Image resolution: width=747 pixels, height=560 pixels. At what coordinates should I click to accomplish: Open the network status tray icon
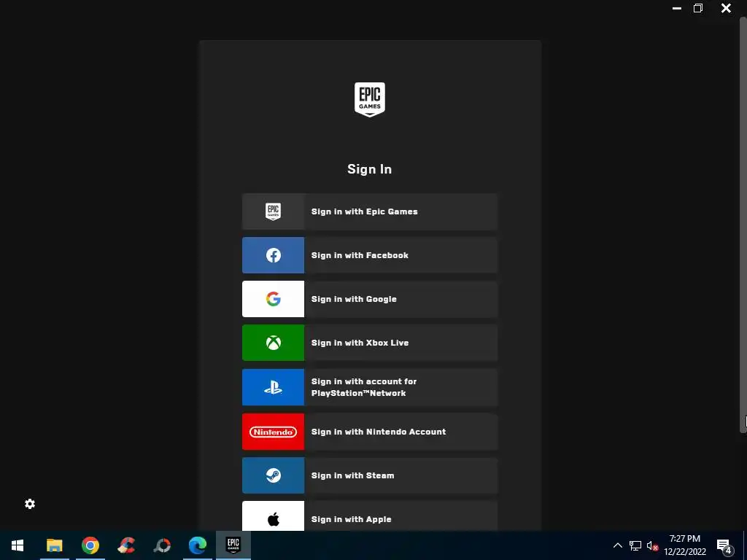(x=635, y=545)
